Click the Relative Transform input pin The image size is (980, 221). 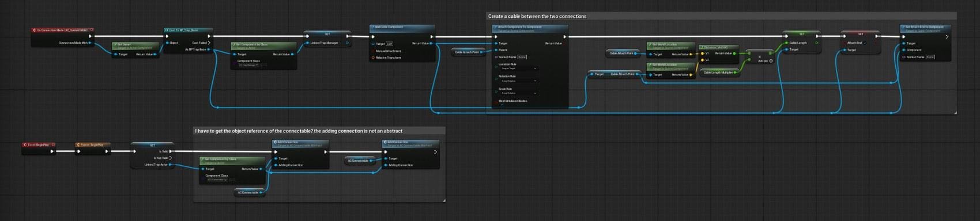[373, 58]
